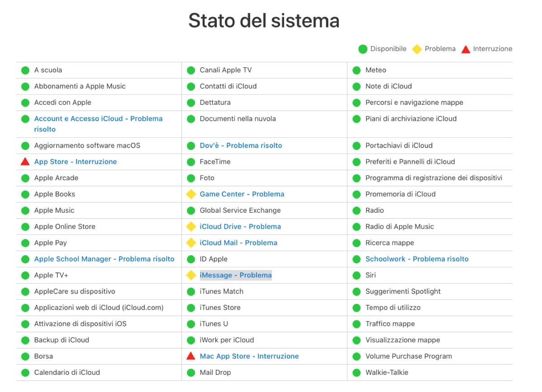Image resolution: width=542 pixels, height=392 pixels.
Task: Click the yellow diamond beside iCloud Drive
Action: (192, 226)
